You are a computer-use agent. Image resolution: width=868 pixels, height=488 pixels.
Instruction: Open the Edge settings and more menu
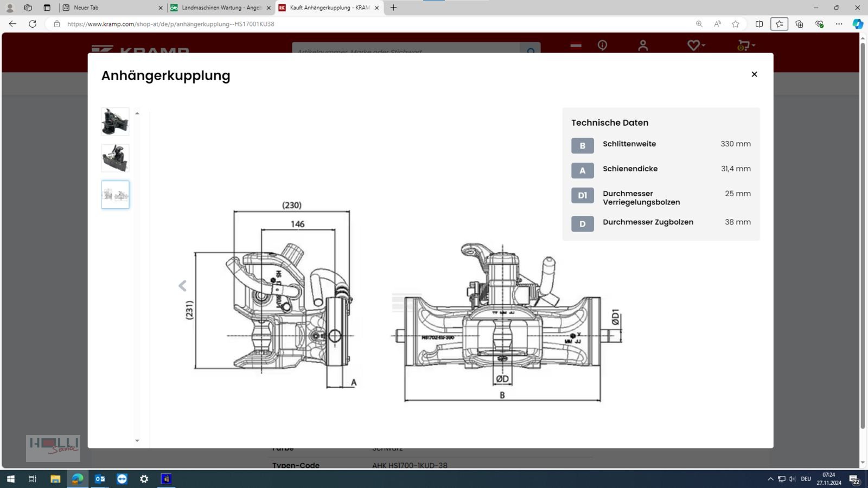pyautogui.click(x=839, y=24)
